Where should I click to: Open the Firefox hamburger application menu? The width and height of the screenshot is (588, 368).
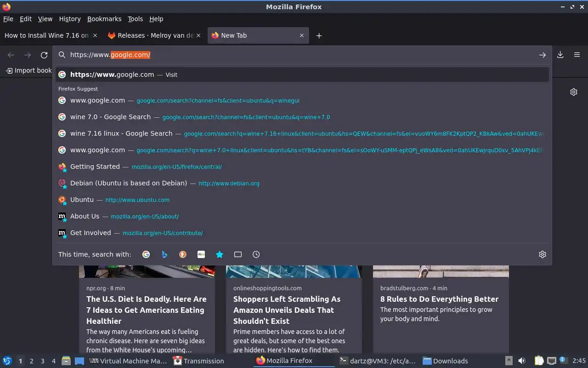tap(577, 55)
